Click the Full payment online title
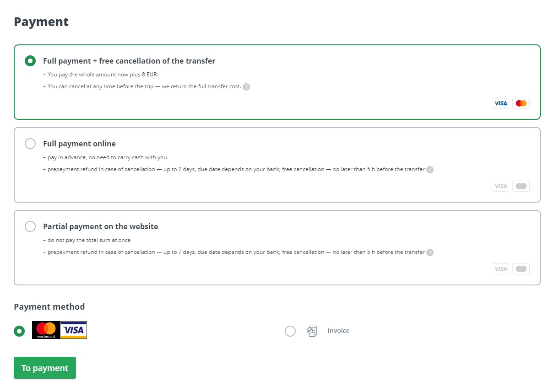This screenshot has width=554, height=392. tap(79, 144)
